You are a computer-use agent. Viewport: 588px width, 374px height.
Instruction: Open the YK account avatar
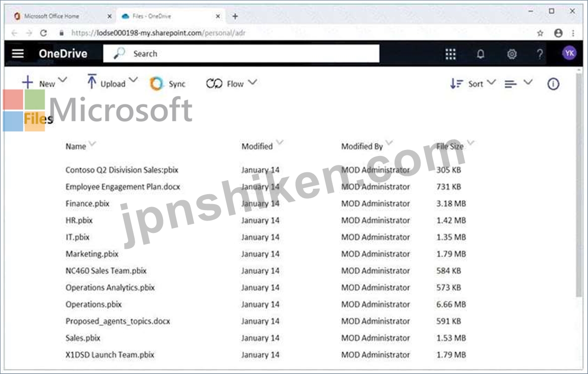(569, 53)
